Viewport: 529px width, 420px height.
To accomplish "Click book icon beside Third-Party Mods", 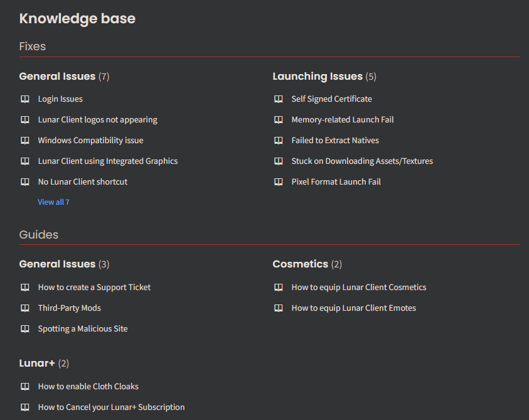I will pos(25,308).
